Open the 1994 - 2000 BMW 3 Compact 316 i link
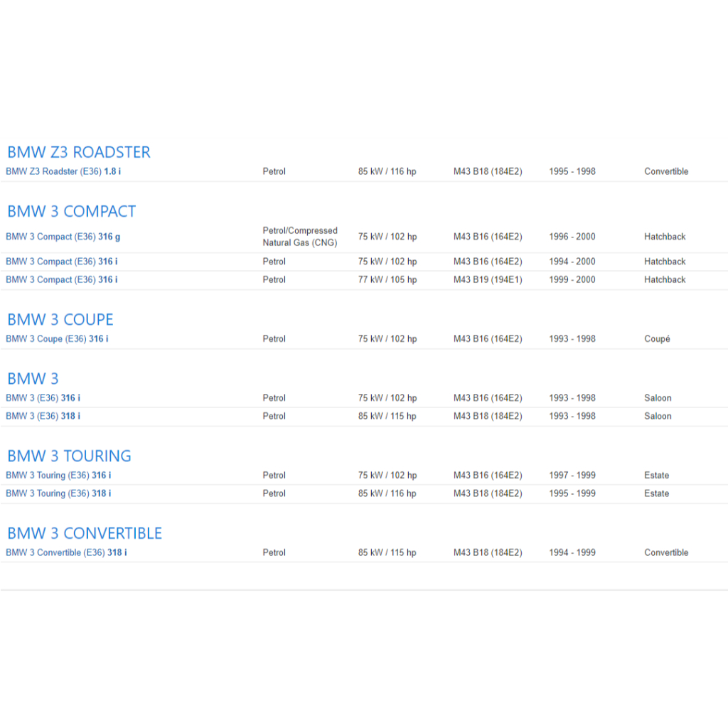This screenshot has width=728, height=728. point(62,262)
